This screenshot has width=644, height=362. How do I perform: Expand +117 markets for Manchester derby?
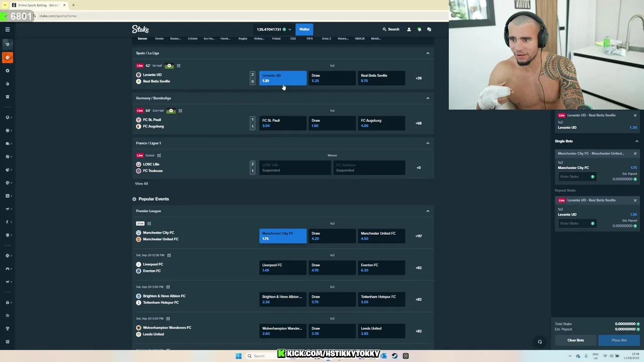point(419,236)
